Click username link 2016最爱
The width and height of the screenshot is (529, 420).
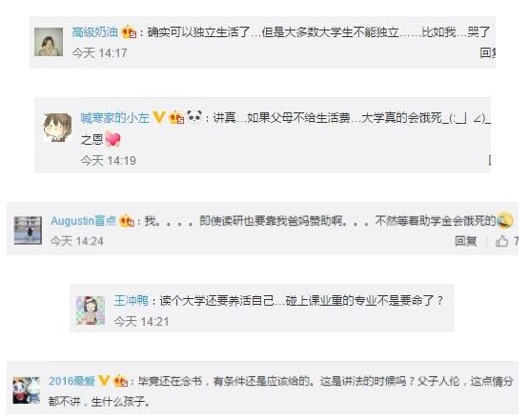coord(71,381)
